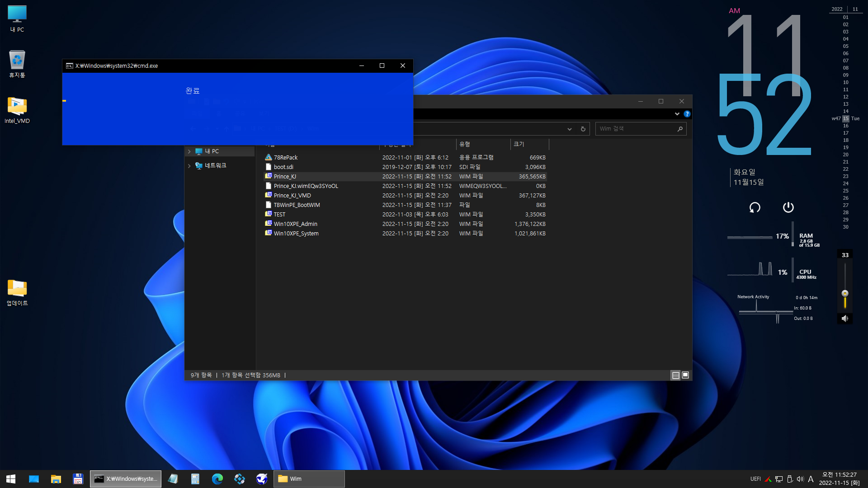The image size is (868, 488).
Task: Select 네트워크 in navigation pane
Action: pyautogui.click(x=215, y=166)
